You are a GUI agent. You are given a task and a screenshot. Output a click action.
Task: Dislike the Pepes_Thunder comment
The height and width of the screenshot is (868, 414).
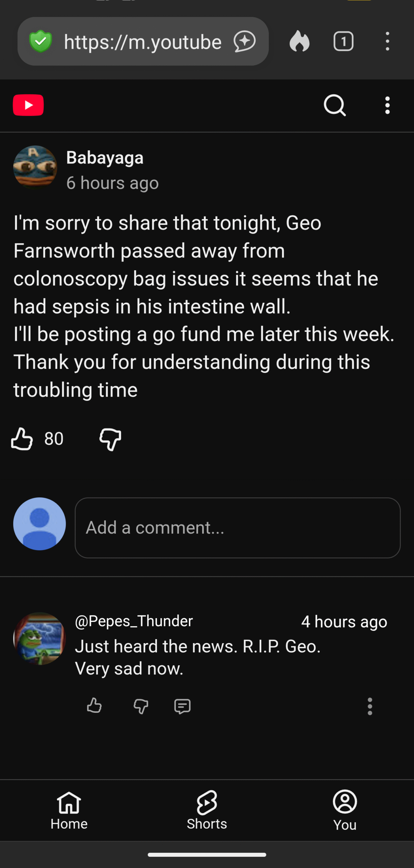point(141,706)
